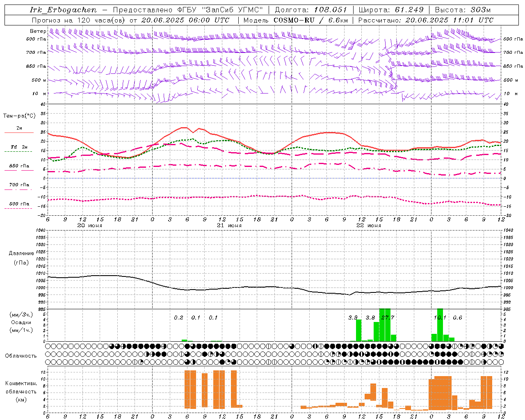Screen dimensions: 525x420
Task: Click the 850 гПа wind level label beside Ветер panel
Action: point(37,66)
